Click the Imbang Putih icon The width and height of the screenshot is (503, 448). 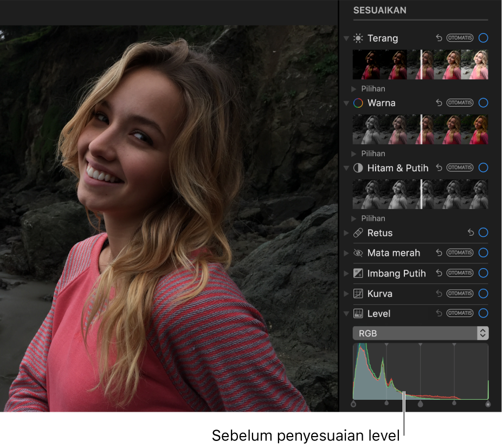(x=358, y=274)
